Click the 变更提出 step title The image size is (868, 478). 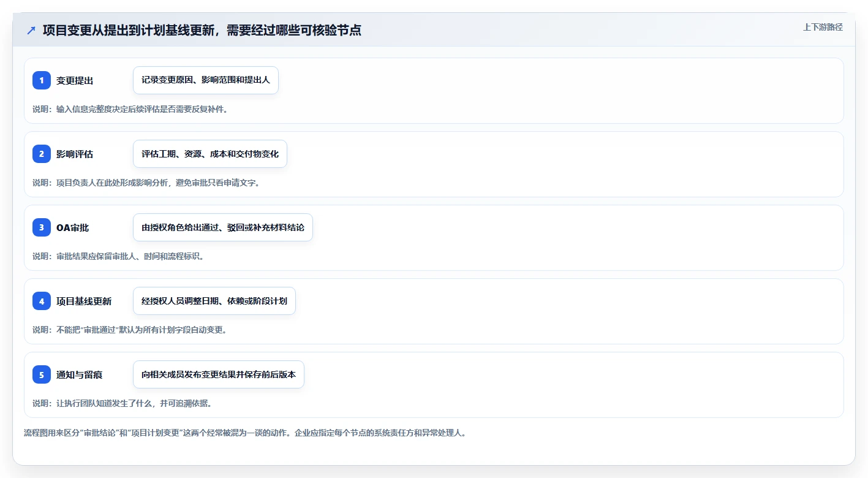[75, 80]
